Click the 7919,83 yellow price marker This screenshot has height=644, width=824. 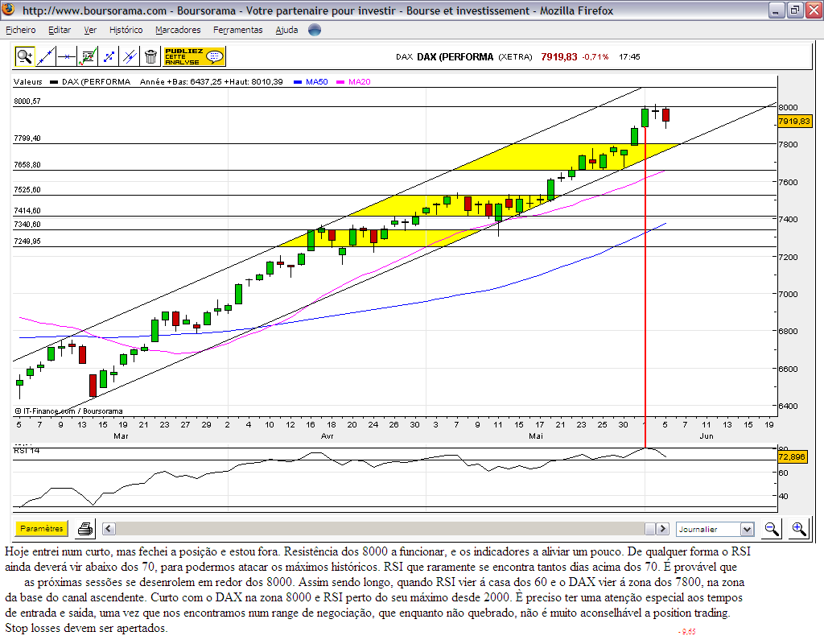pos(794,122)
